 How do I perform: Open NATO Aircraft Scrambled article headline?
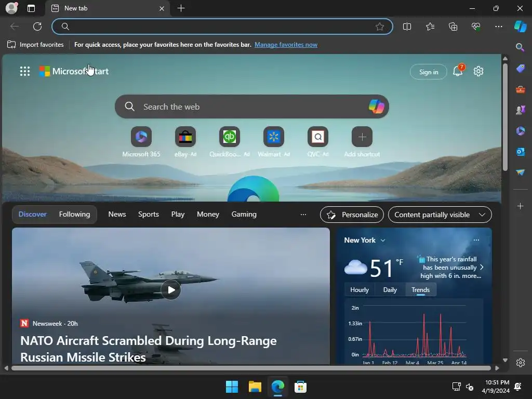pos(148,349)
